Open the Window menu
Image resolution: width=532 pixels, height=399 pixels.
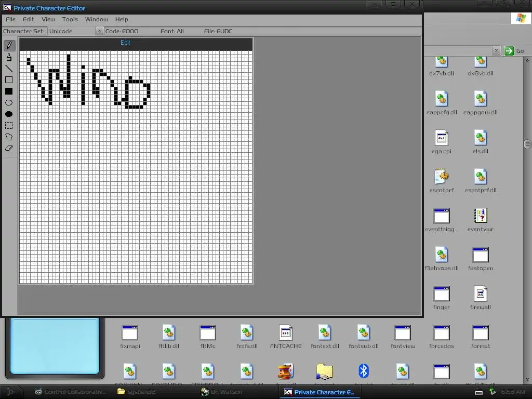tap(96, 19)
